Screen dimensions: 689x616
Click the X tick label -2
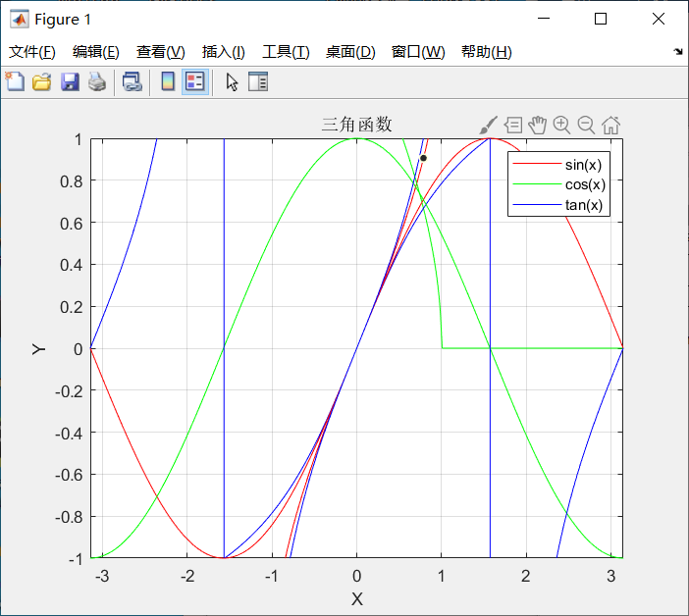[187, 576]
